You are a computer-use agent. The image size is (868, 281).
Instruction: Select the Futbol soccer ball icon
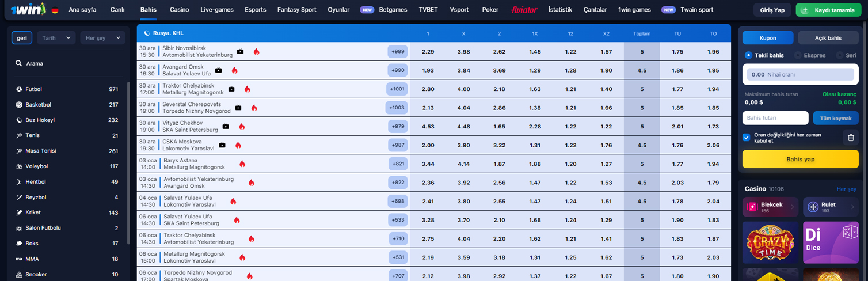click(20, 89)
